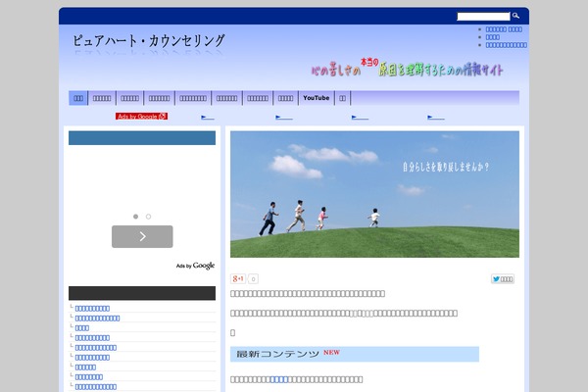Click the Google +1 button
Image resolution: width=588 pixels, height=392 pixels.
(238, 279)
